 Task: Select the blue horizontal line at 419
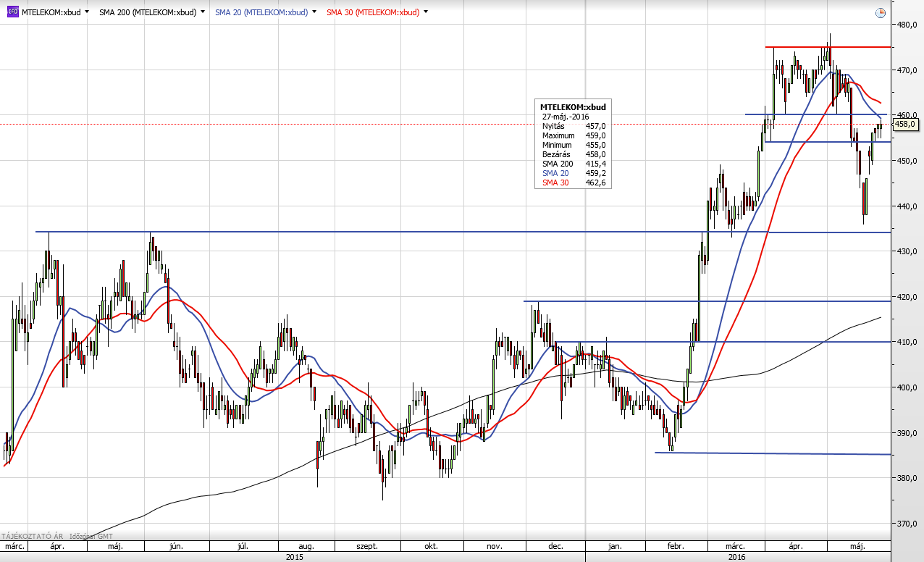pos(707,301)
